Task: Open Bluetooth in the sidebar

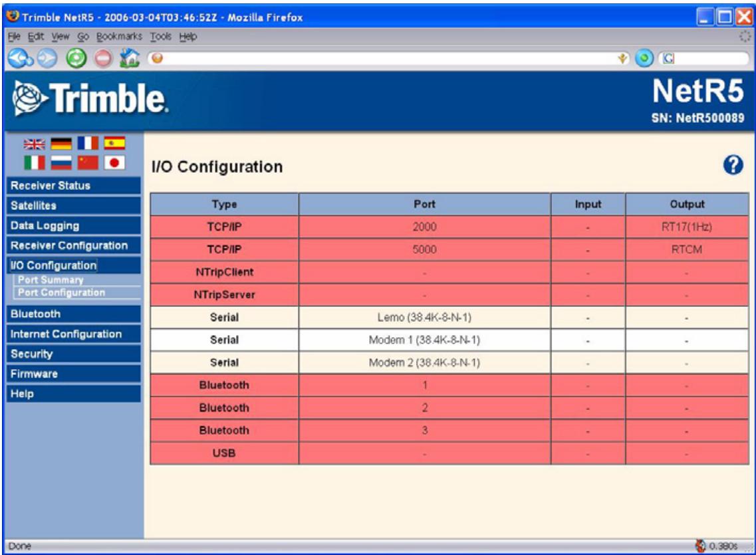Action: [73, 314]
